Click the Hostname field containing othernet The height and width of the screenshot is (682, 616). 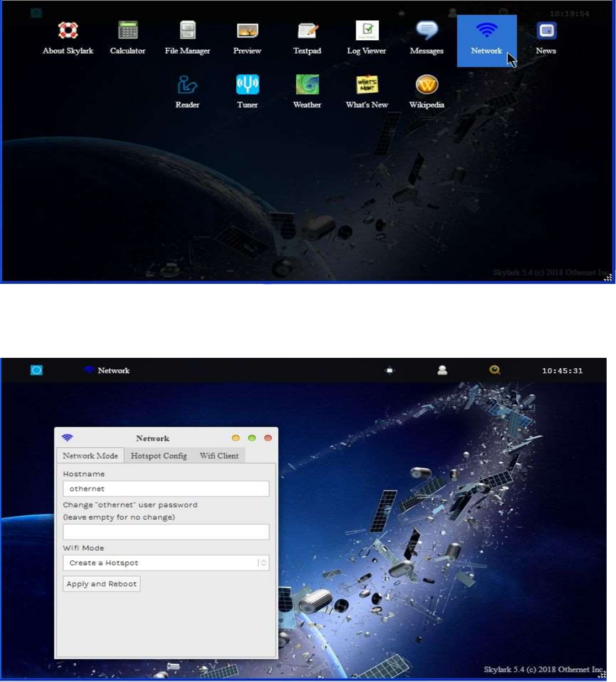pos(166,489)
